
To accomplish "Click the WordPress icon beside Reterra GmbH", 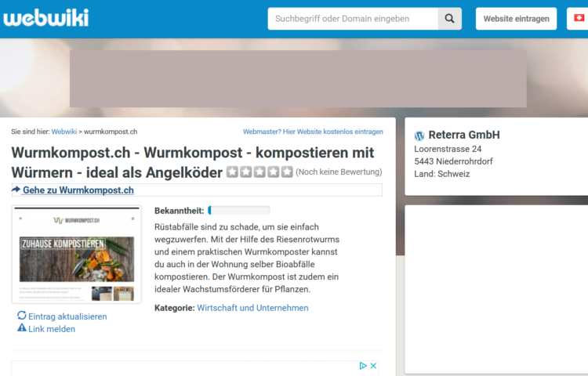I will click(419, 136).
